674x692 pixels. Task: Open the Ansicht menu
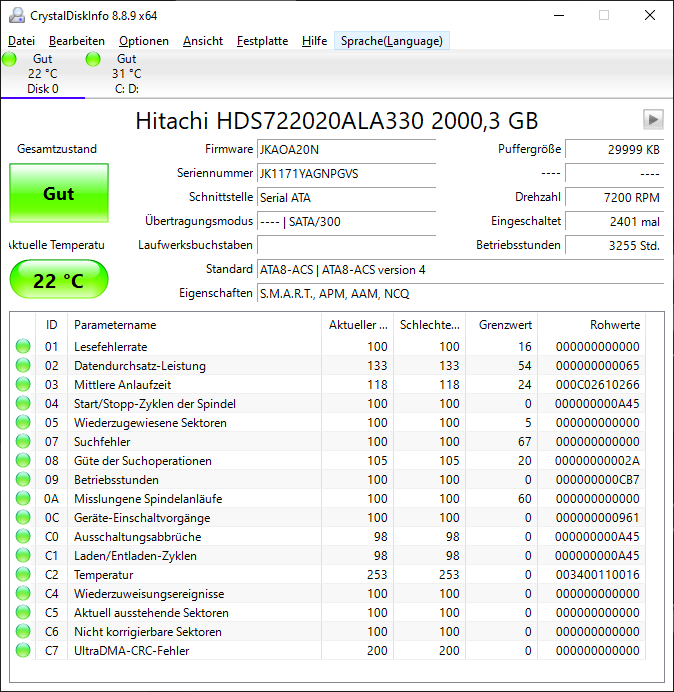(203, 41)
